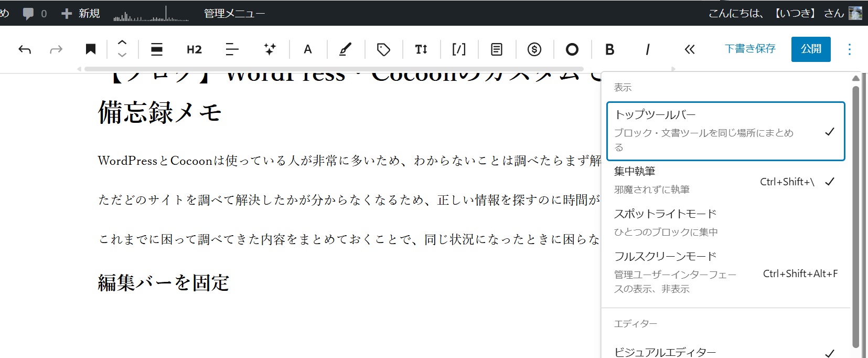This screenshot has width=868, height=358.
Task: Click the menu scrollbar's up arrow
Action: pos(856,78)
